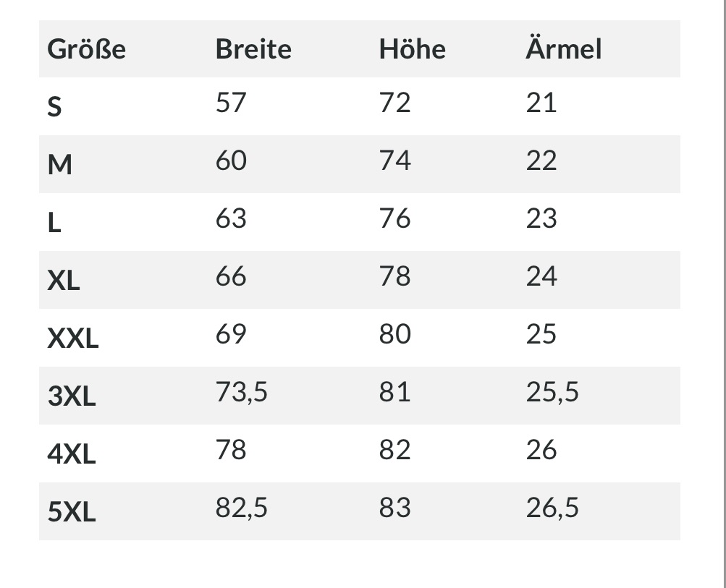Select the M size row label
Image resolution: width=726 pixels, height=588 pixels.
click(x=60, y=165)
